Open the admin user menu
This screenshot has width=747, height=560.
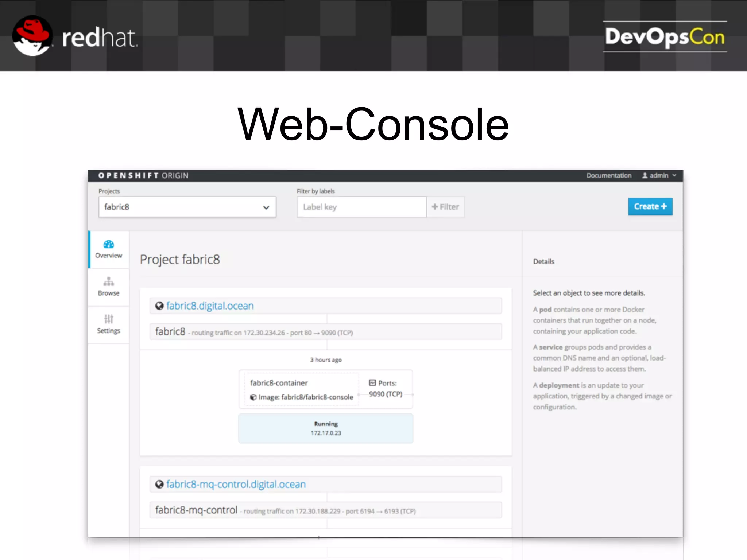pyautogui.click(x=659, y=175)
